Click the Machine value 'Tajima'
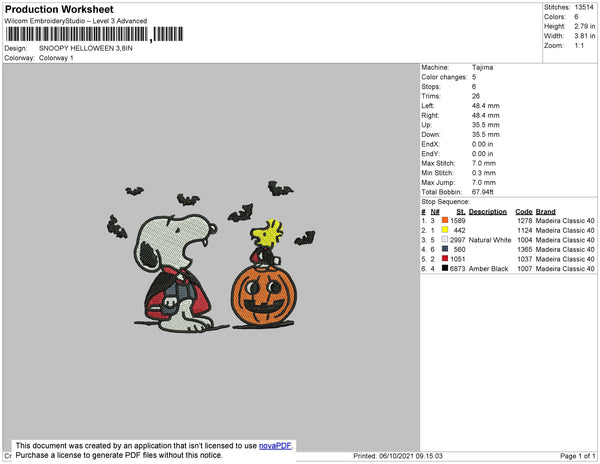The height and width of the screenshot is (464, 600). tap(483, 67)
